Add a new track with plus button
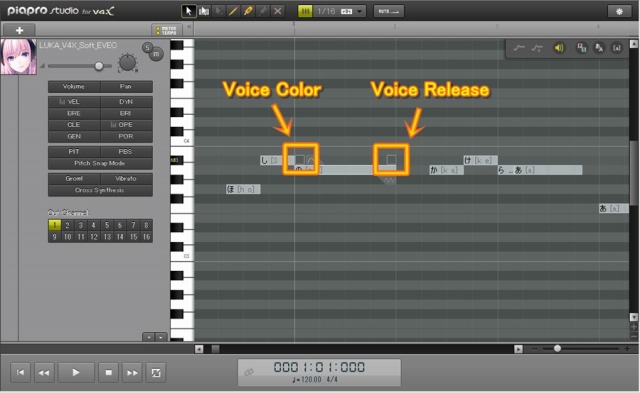Viewport: 640px width, 393px height. (19, 30)
